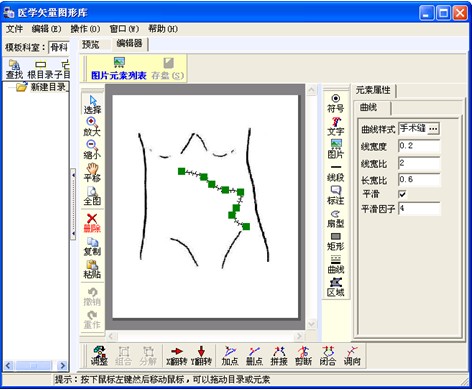Click the 调向 reverse direction icon
This screenshot has width=472, height=390.
point(352,356)
